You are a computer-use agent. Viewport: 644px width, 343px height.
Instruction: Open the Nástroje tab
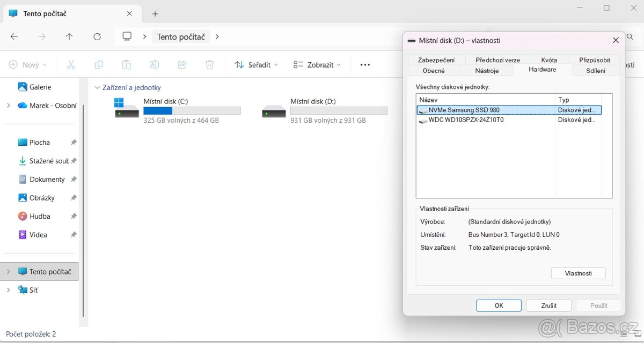(487, 71)
